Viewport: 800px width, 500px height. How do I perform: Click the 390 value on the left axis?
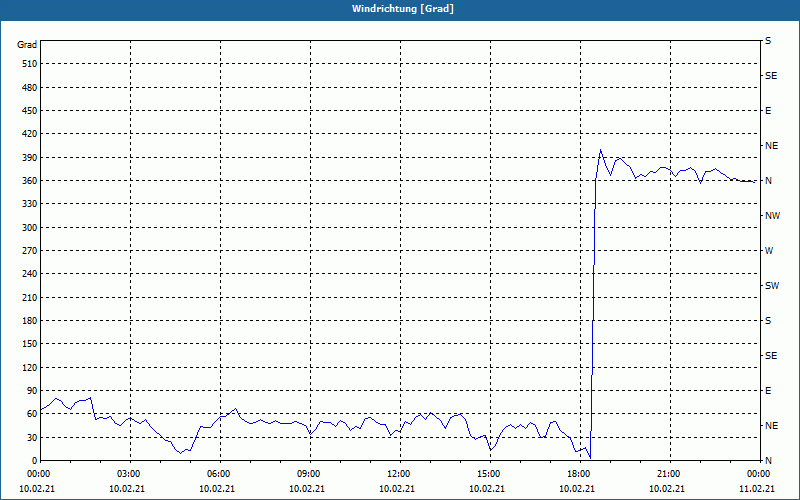point(29,157)
